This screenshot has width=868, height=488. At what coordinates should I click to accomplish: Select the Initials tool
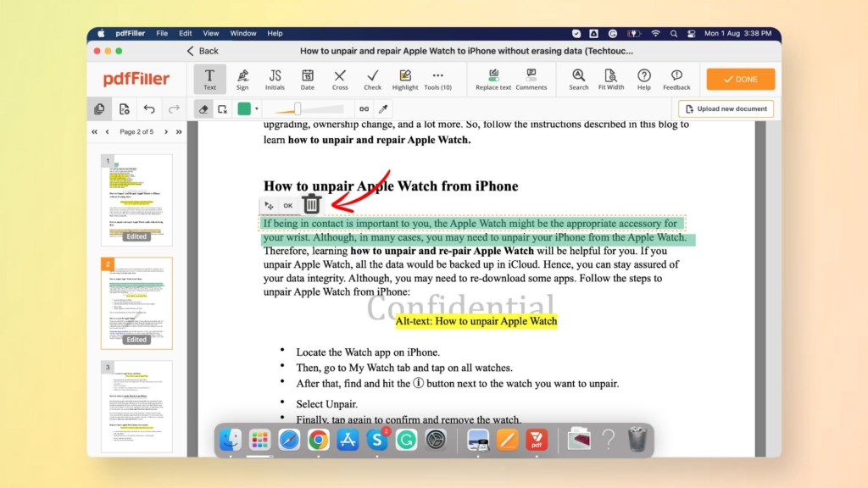(x=275, y=79)
